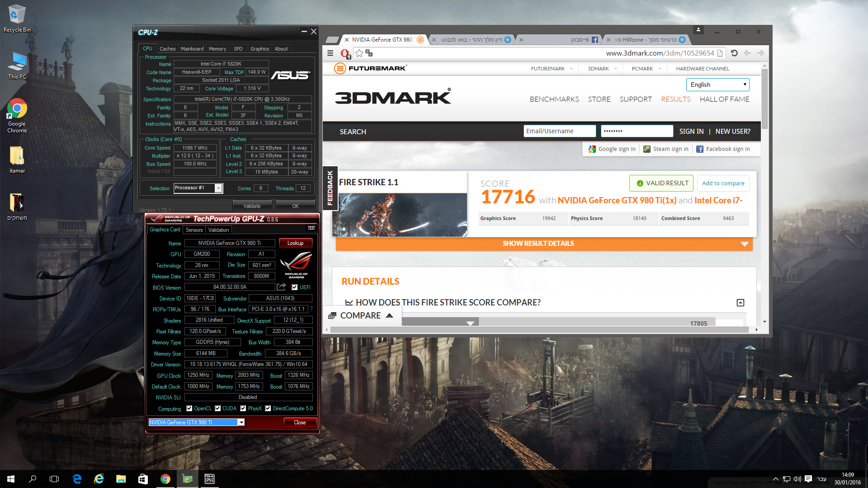Click the Opera extension icon in toolbar
Screen dimensions: 868x488
tap(345, 54)
